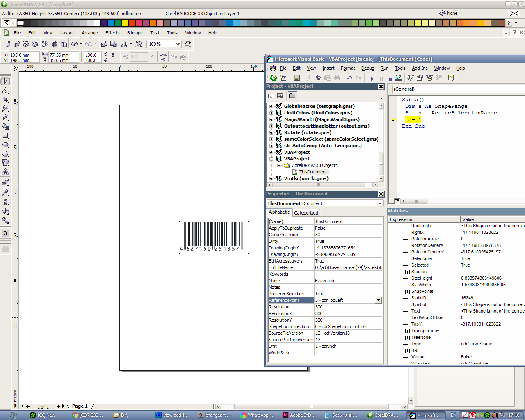Open the zoom level 100% dropdown
Viewport: 525px width, 420px height.
click(178, 44)
